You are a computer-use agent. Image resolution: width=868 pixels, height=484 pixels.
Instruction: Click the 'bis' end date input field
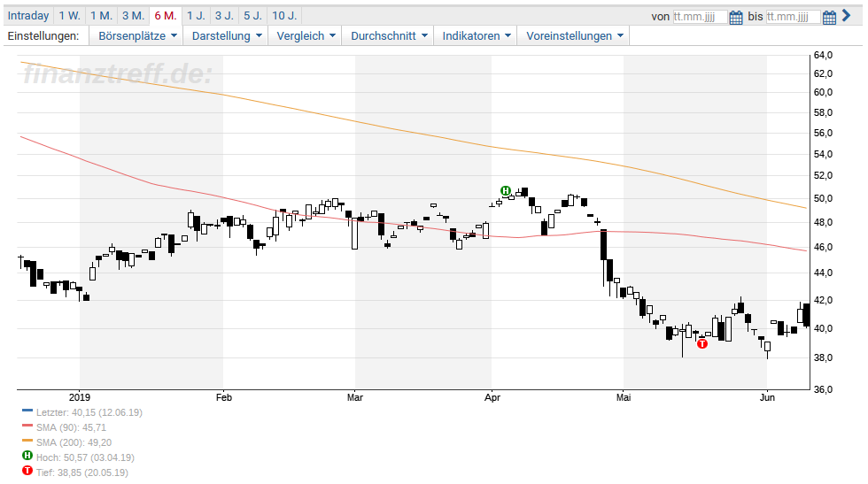click(x=793, y=17)
